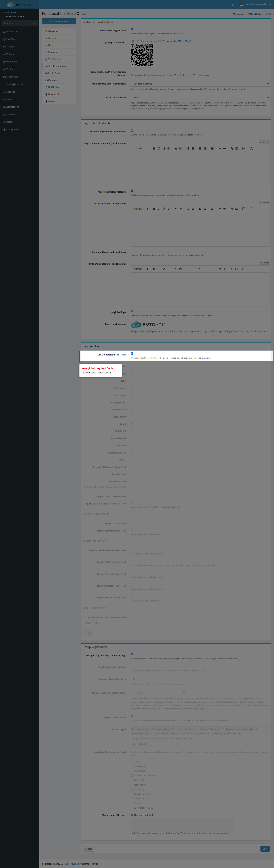Insert hyperlink in Registration Instructions editor
The image size is (274, 868).
click(232, 149)
